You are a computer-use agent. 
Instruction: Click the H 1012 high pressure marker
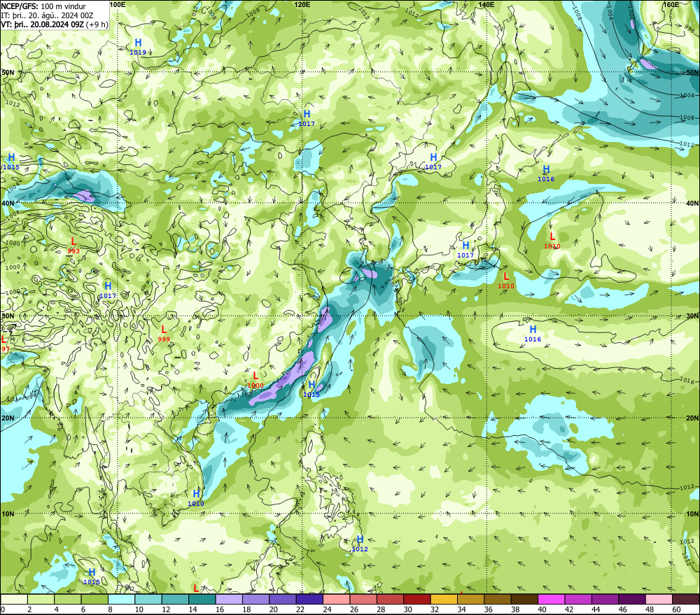tap(360, 543)
